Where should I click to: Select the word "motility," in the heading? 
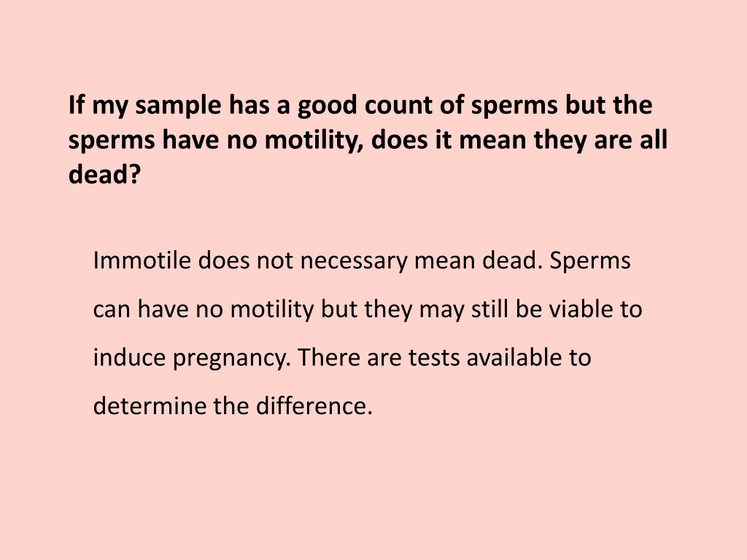coord(314,140)
